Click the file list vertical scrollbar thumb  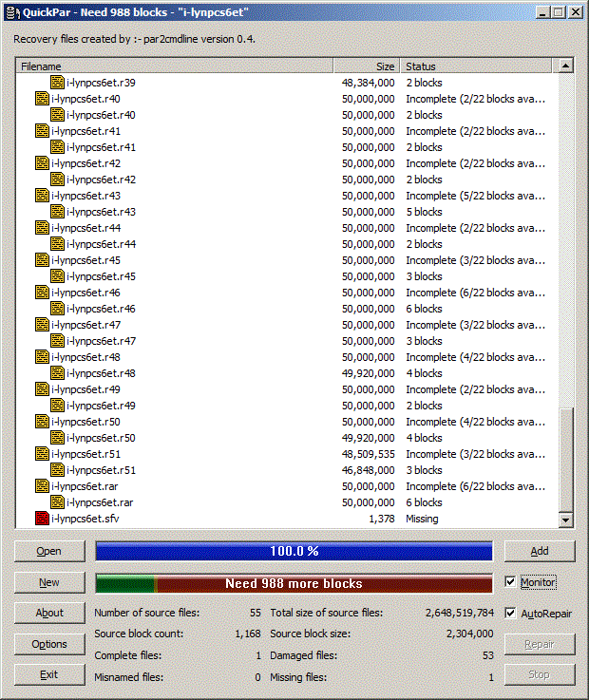coord(565,460)
